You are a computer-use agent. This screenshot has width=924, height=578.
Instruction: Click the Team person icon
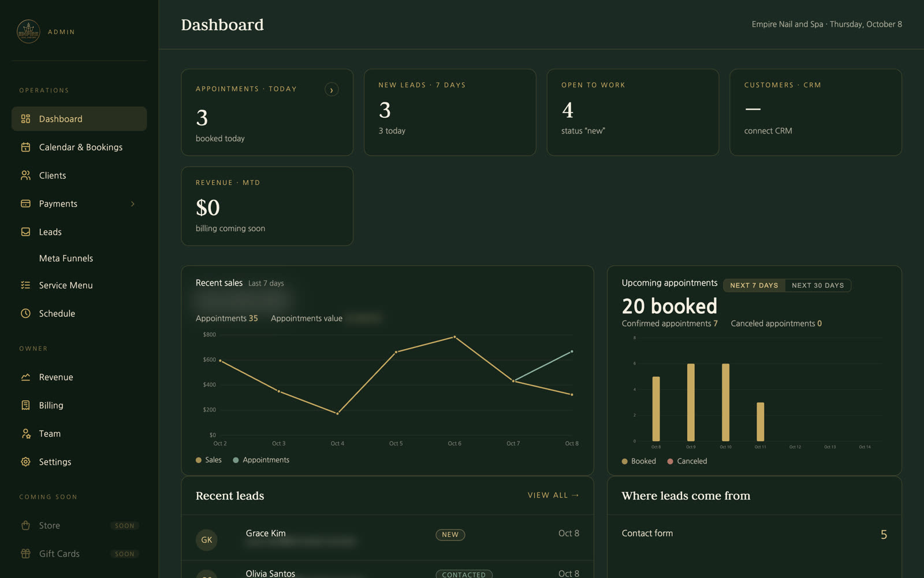point(25,433)
